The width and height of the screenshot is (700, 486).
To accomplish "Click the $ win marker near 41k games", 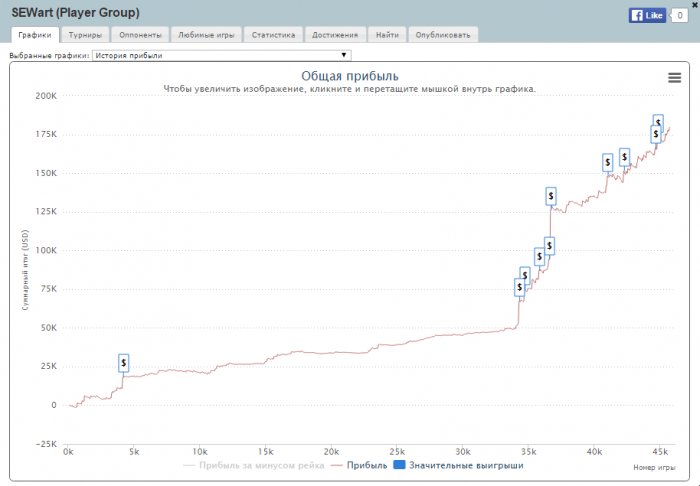I will (607, 162).
